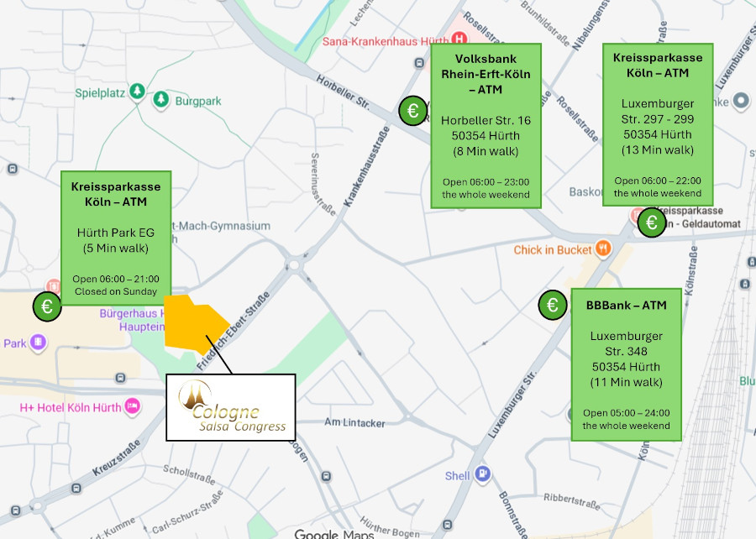Click the Krankenhausstraße street label
Viewport: 756px width, 539px height.
366,167
